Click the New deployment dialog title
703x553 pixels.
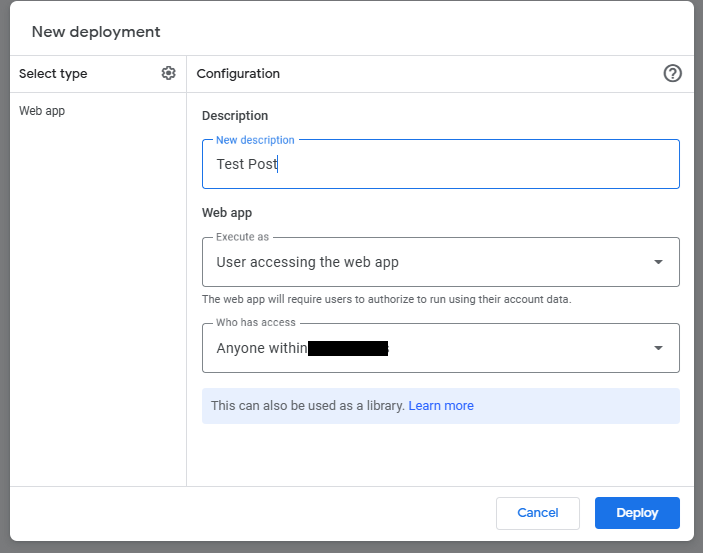click(96, 32)
